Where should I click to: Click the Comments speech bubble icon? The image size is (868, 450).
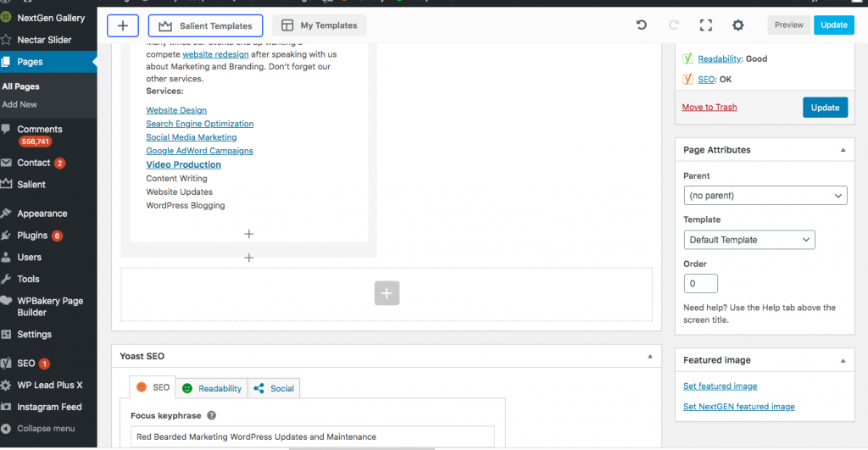(6, 129)
